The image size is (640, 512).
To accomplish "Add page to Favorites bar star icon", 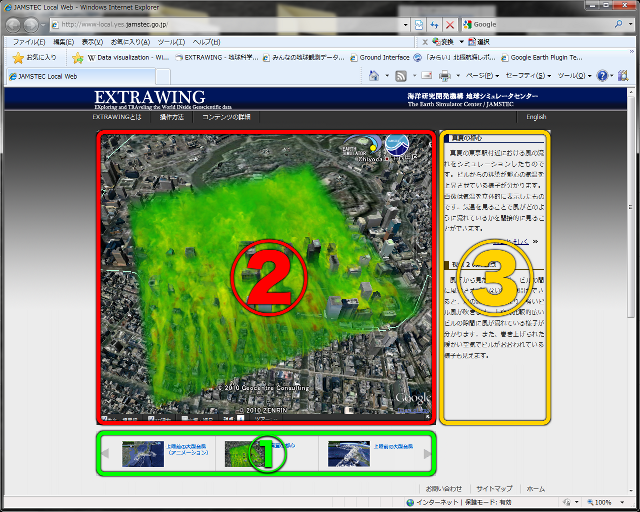I will click(x=78, y=58).
